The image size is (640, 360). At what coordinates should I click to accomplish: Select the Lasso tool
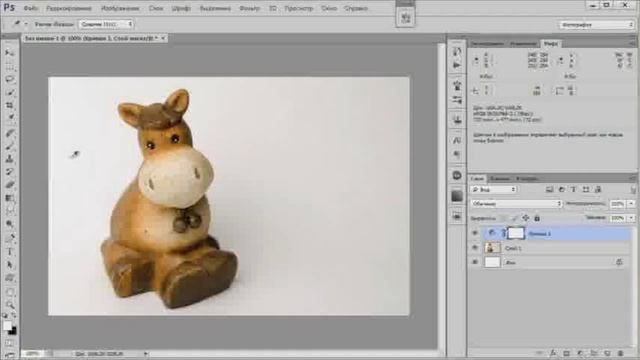tap(10, 79)
